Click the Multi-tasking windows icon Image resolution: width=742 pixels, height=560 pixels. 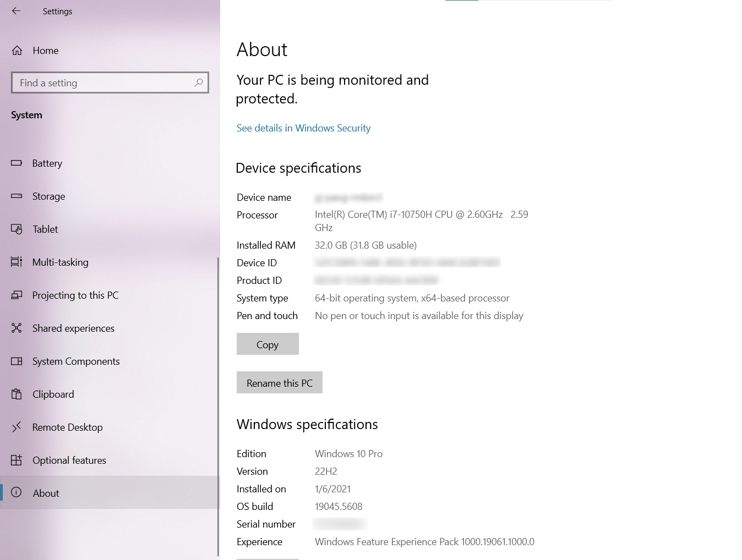click(17, 262)
